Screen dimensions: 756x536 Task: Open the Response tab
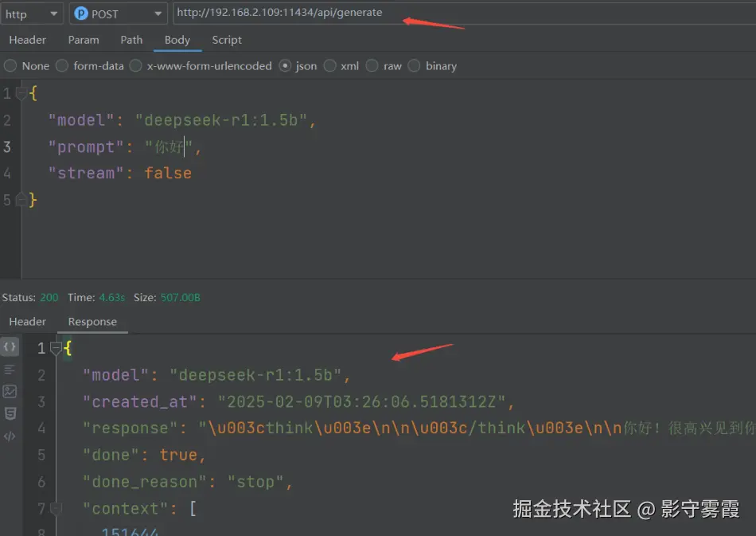pos(92,322)
